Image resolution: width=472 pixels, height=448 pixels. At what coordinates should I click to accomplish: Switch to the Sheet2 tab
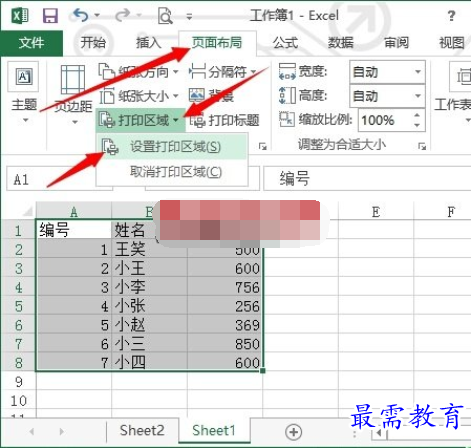click(x=142, y=430)
